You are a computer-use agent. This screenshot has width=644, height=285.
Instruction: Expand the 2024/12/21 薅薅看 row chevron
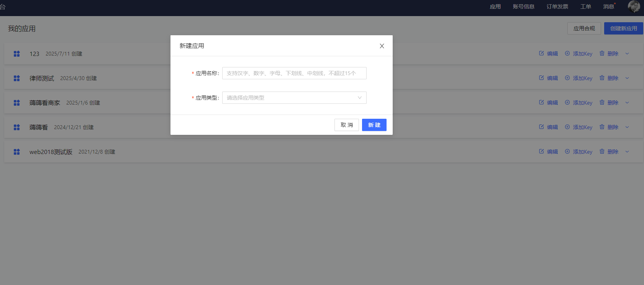tap(627, 127)
